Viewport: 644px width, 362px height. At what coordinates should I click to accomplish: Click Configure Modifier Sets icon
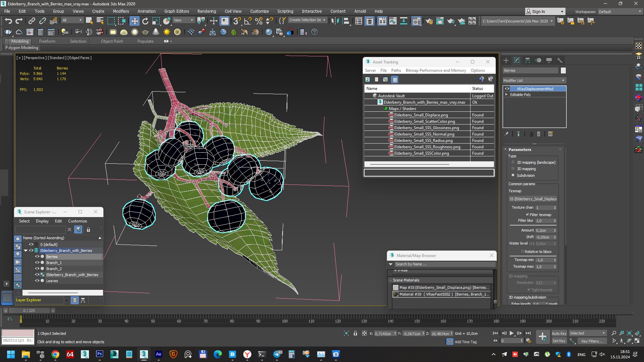click(550, 134)
